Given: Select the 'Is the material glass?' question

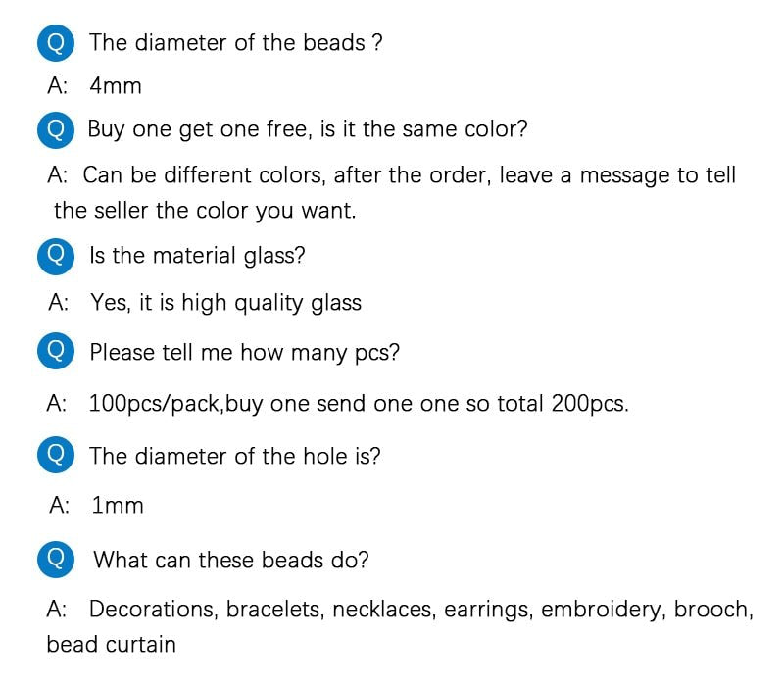Looking at the screenshot, I should tap(197, 256).
